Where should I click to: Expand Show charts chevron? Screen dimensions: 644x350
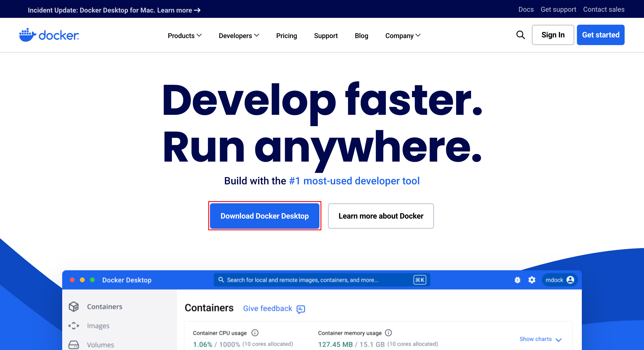pos(558,340)
